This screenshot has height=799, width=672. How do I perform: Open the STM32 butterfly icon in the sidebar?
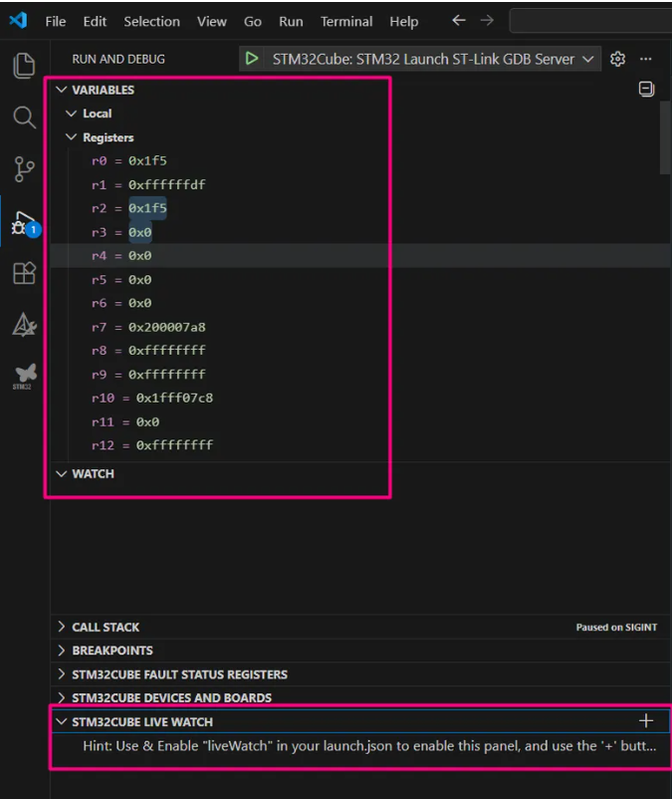click(24, 377)
